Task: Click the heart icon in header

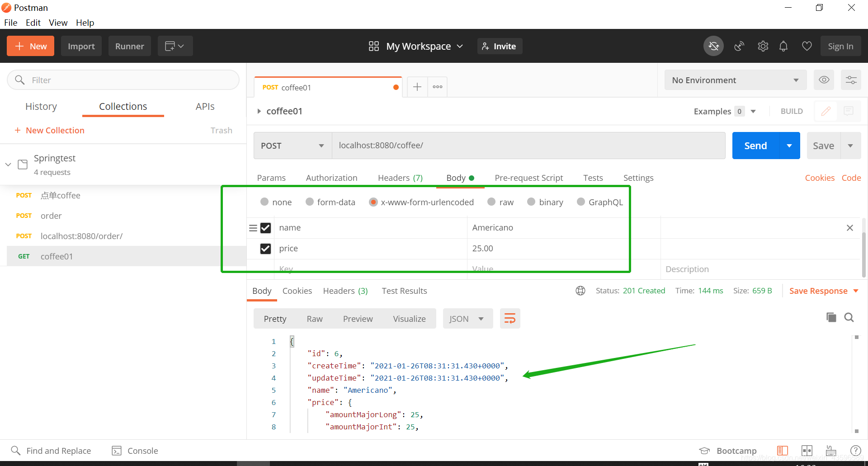Action: (807, 46)
